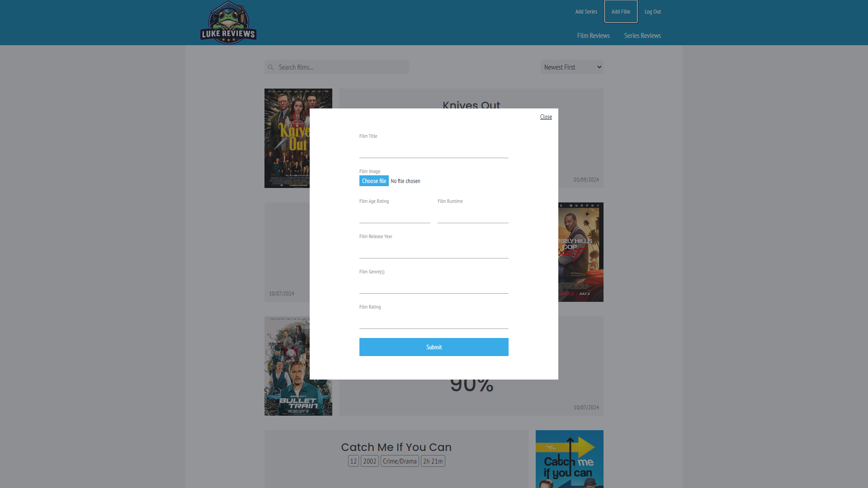Open the Add Series form
Viewport: 868px width, 488px height.
click(x=586, y=11)
